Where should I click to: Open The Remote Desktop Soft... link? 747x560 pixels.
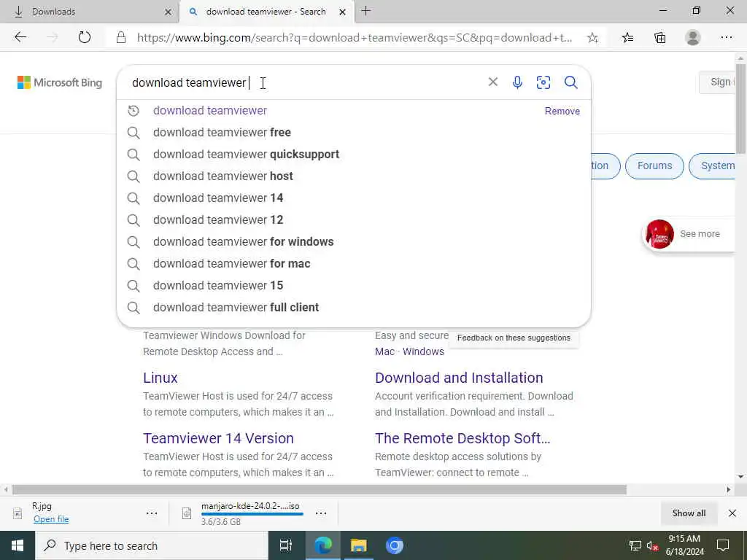[x=462, y=438]
